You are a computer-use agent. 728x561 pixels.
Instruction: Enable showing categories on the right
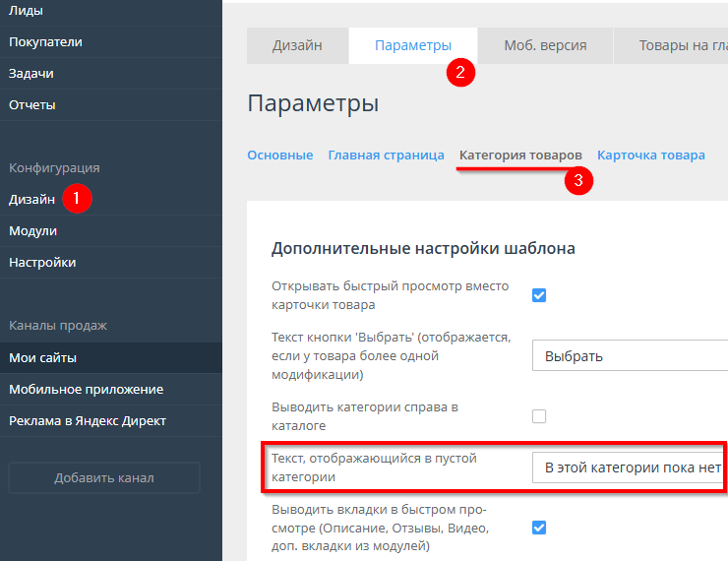coord(539,416)
